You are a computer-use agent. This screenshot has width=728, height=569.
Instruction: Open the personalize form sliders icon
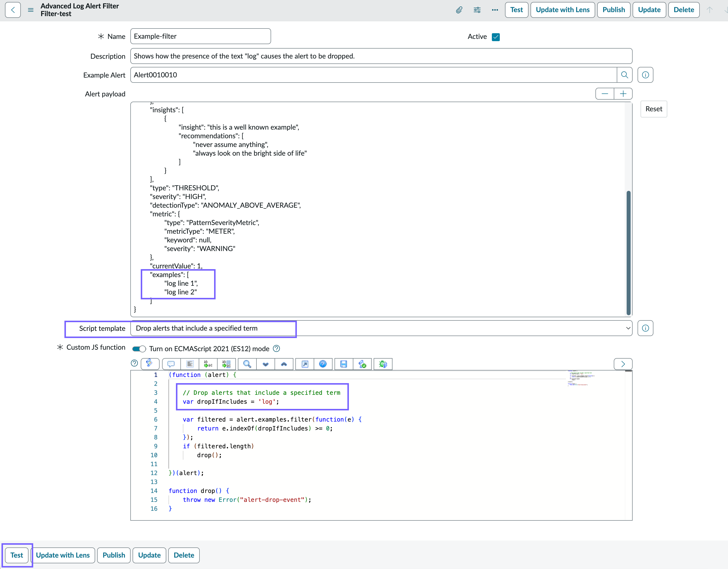[477, 10]
